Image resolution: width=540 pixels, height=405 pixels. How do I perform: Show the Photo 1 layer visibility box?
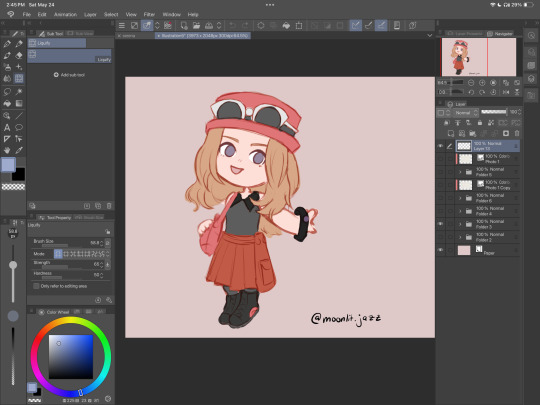[x=440, y=159]
